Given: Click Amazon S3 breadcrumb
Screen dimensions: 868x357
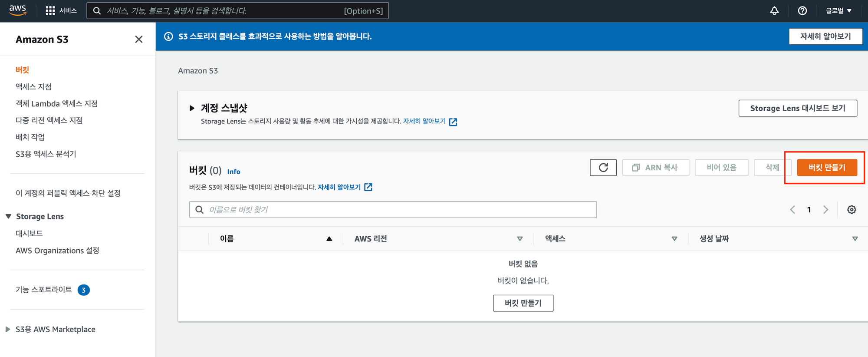Looking at the screenshot, I should point(198,71).
